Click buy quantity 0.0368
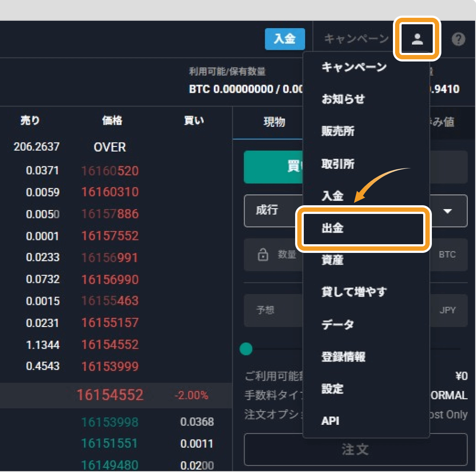The height and width of the screenshot is (472, 476). click(197, 422)
